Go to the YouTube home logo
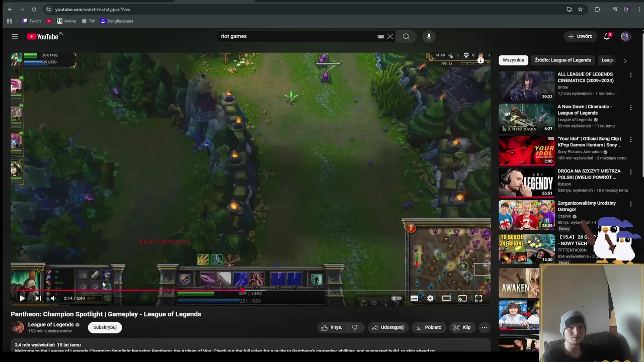 pyautogui.click(x=43, y=36)
